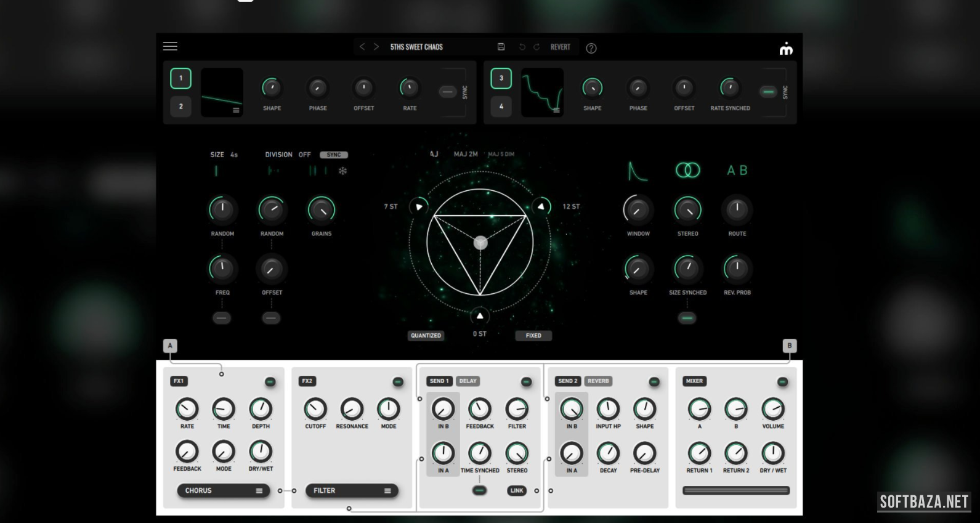Select the overlapping circles stereo icon
Viewport: 980px width, 523px height.
pyautogui.click(x=687, y=171)
